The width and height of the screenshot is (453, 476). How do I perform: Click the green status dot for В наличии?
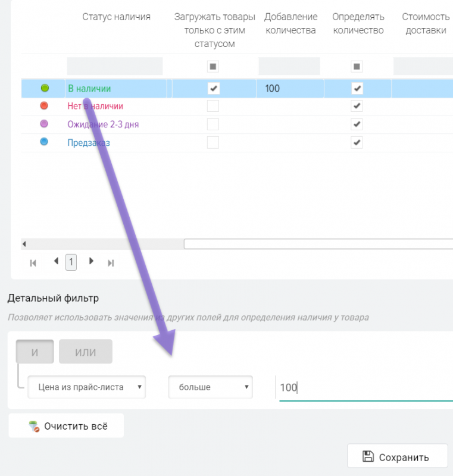pos(45,88)
